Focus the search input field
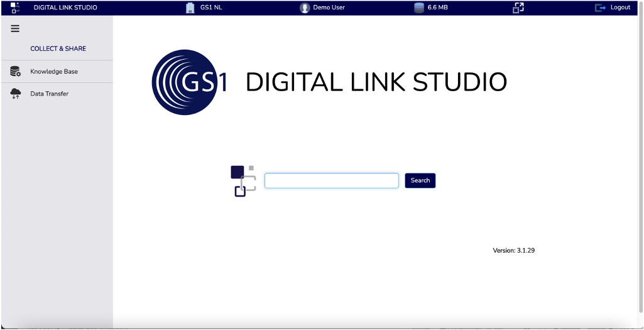Viewport: 644px width, 330px height. (332, 181)
